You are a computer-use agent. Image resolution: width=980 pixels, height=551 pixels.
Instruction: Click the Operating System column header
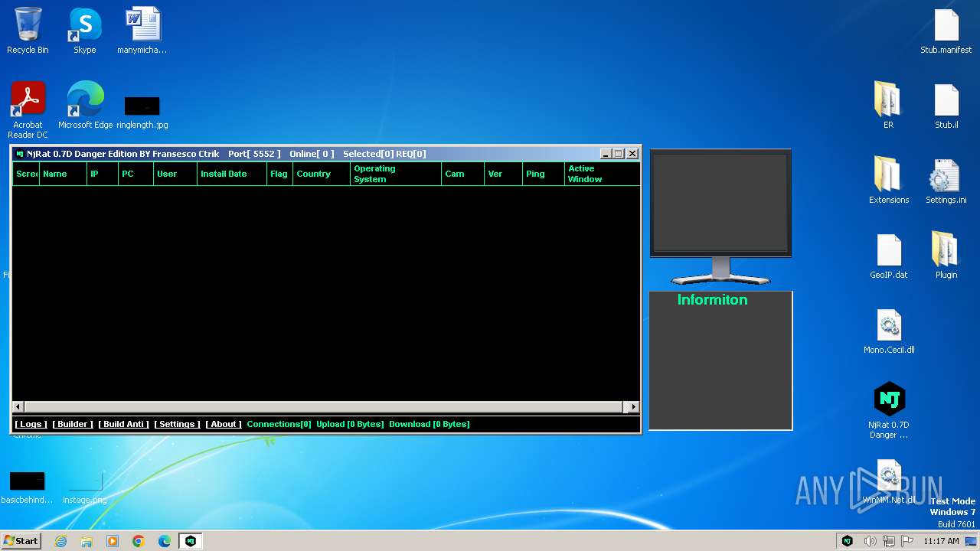coord(396,174)
